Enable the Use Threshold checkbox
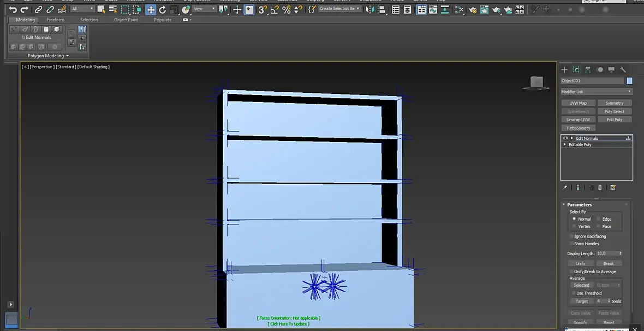 574,293
